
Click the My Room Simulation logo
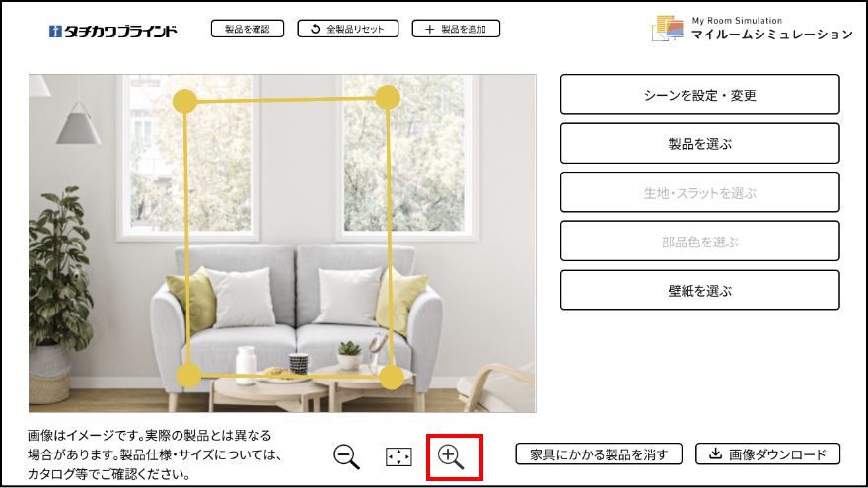coord(753,29)
